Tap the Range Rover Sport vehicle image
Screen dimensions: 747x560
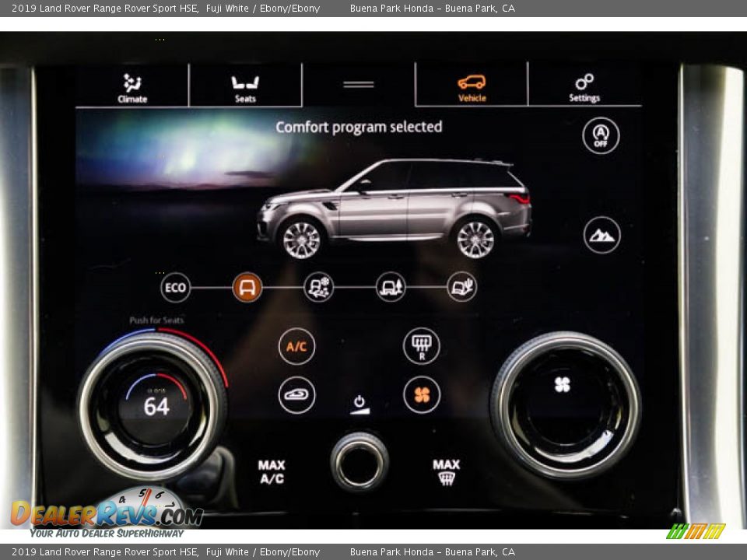click(x=395, y=208)
